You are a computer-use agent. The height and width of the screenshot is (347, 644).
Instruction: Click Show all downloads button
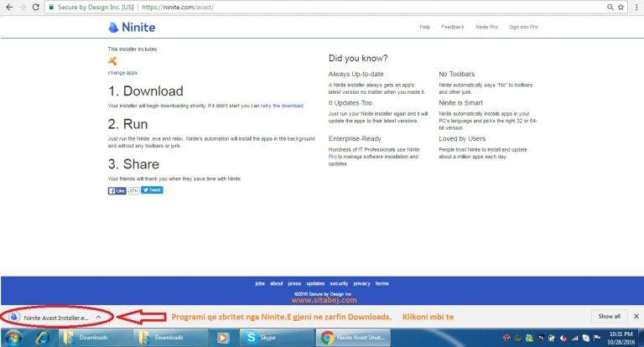click(x=609, y=316)
